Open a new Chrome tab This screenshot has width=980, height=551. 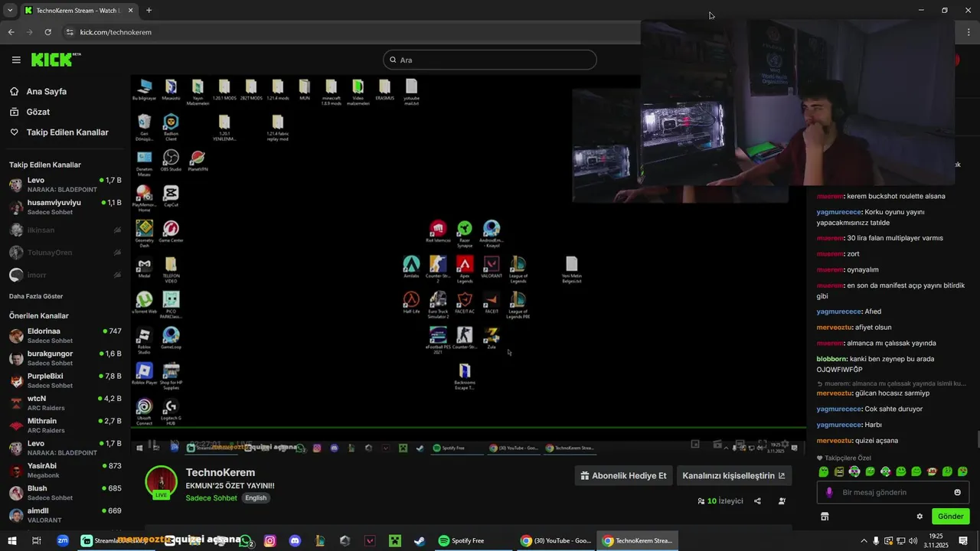(149, 11)
